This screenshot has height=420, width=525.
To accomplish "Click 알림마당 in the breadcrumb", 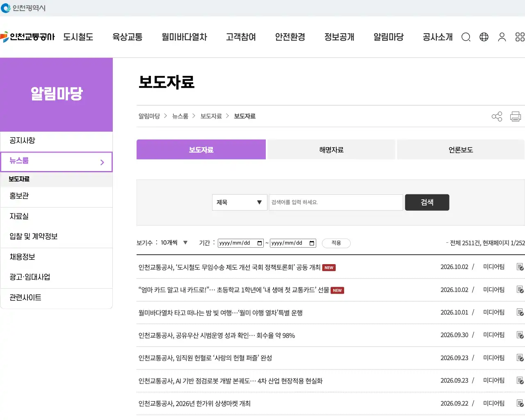I will pos(149,116).
